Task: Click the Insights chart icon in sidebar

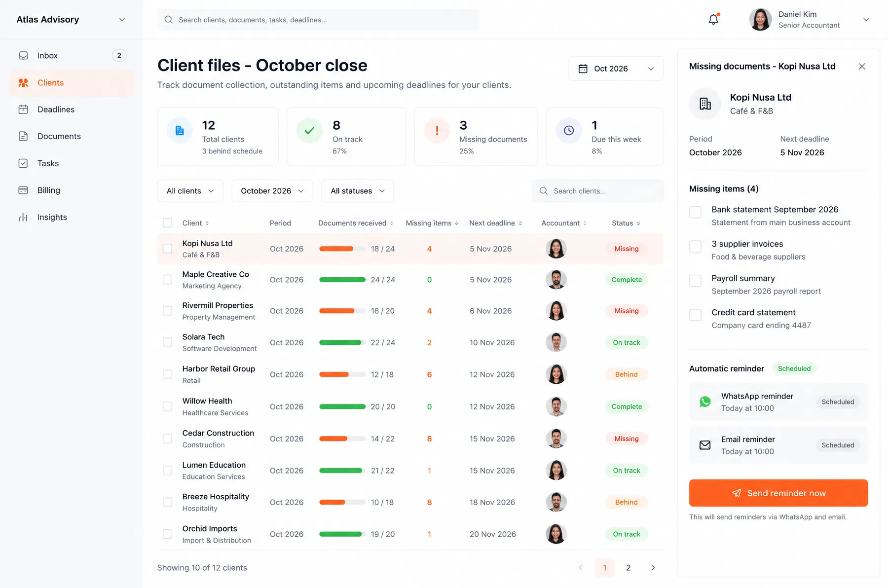Action: 23,217
